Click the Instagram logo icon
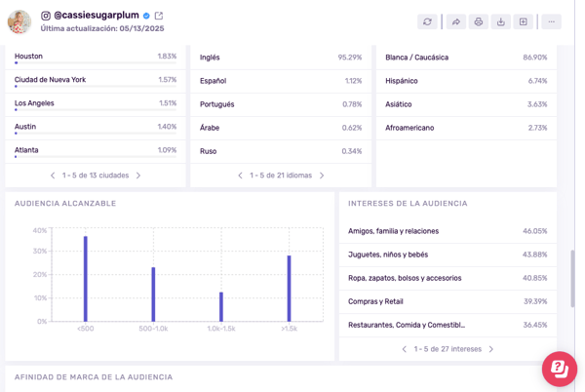Viewport: 585px width, 392px height. coord(46,16)
